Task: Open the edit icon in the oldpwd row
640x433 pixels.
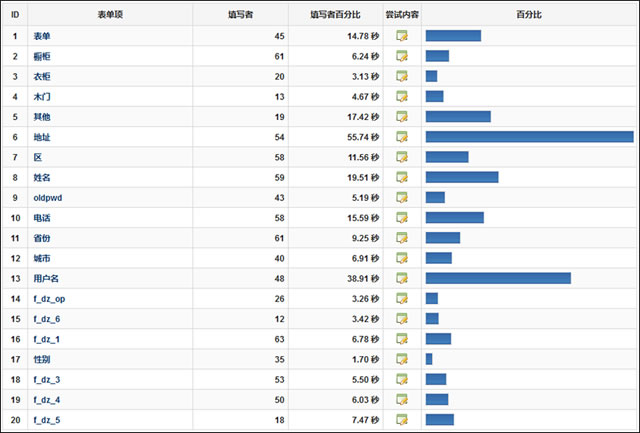Action: point(402,198)
